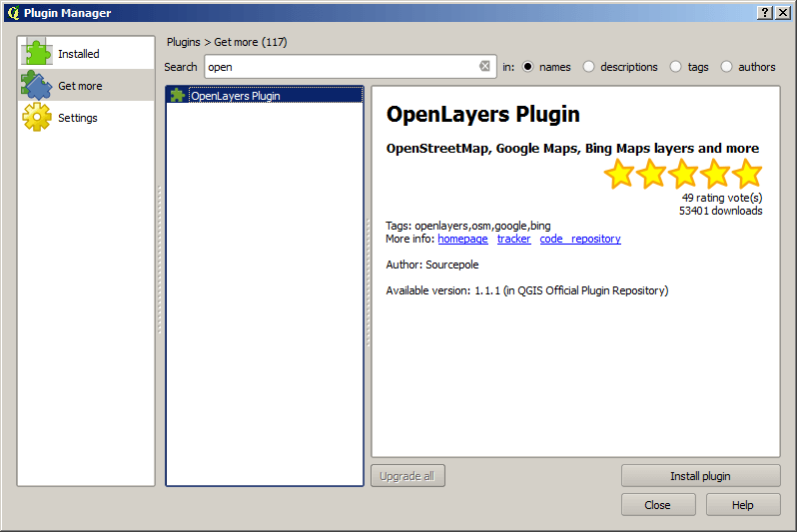The image size is (797, 532).
Task: Click the 'Available version: 1.1.1' text
Action: click(442, 290)
